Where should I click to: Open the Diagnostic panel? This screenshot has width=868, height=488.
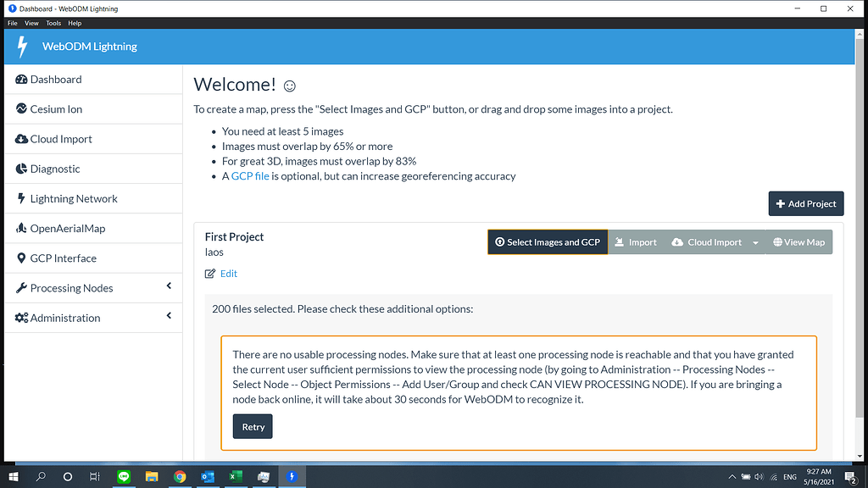(19, 168)
